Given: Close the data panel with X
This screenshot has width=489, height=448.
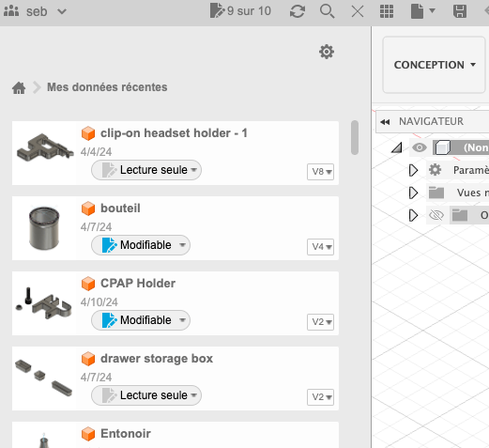Looking at the screenshot, I should (358, 12).
